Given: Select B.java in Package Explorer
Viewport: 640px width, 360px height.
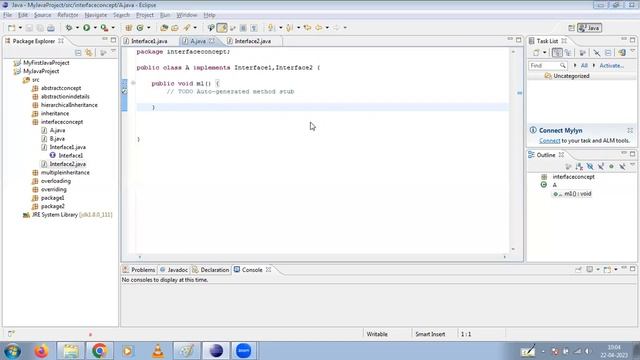Looking at the screenshot, I should coord(57,139).
